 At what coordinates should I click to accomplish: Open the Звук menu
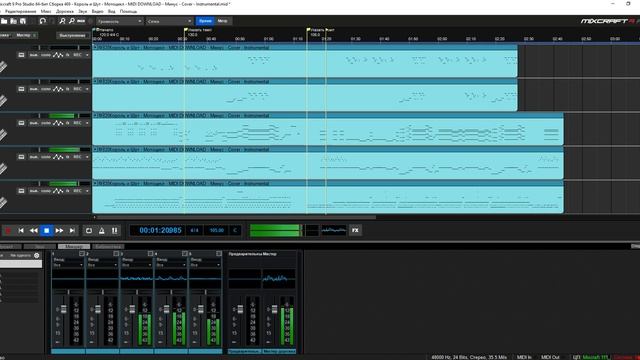click(83, 11)
